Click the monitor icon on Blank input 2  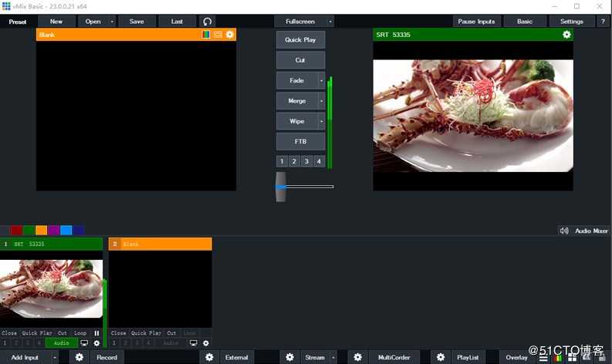coord(193,343)
